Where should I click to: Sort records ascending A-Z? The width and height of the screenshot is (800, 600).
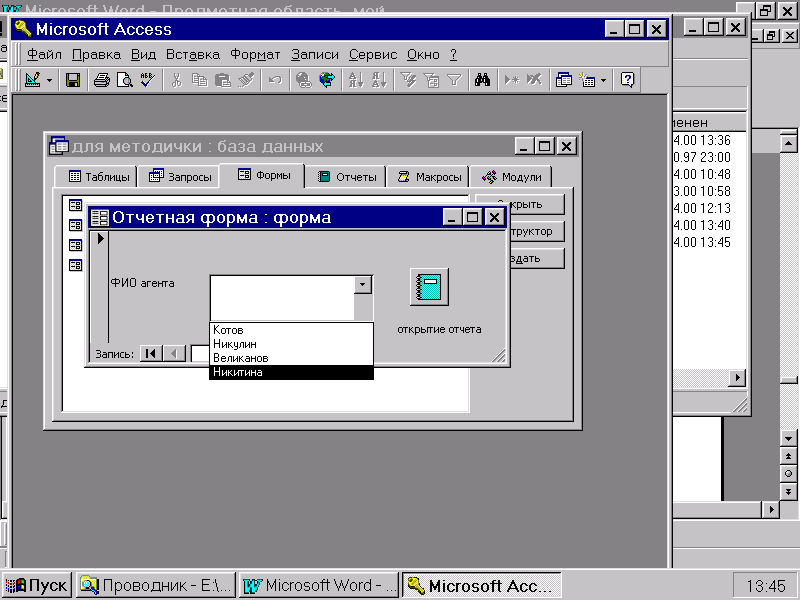(x=356, y=80)
